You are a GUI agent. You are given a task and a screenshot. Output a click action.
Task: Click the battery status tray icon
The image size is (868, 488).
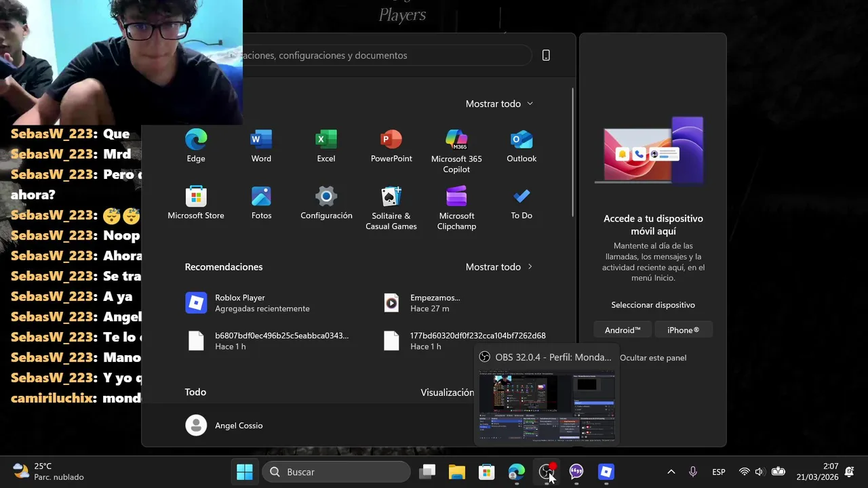[x=778, y=472]
